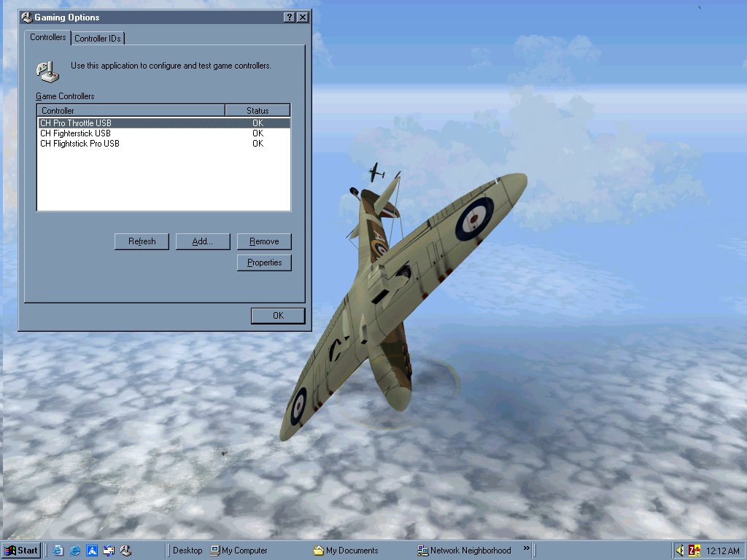Select the Controllers tab

(47, 37)
